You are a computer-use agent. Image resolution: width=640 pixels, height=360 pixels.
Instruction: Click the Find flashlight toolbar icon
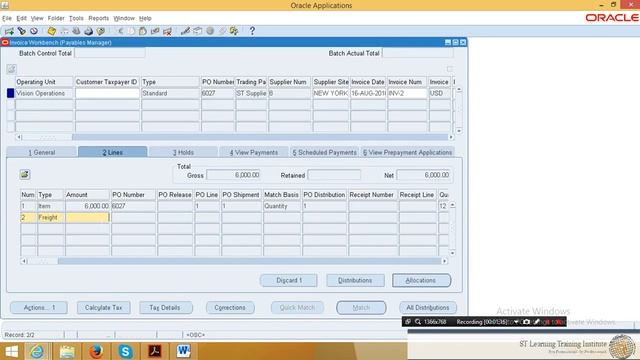[x=21, y=31]
